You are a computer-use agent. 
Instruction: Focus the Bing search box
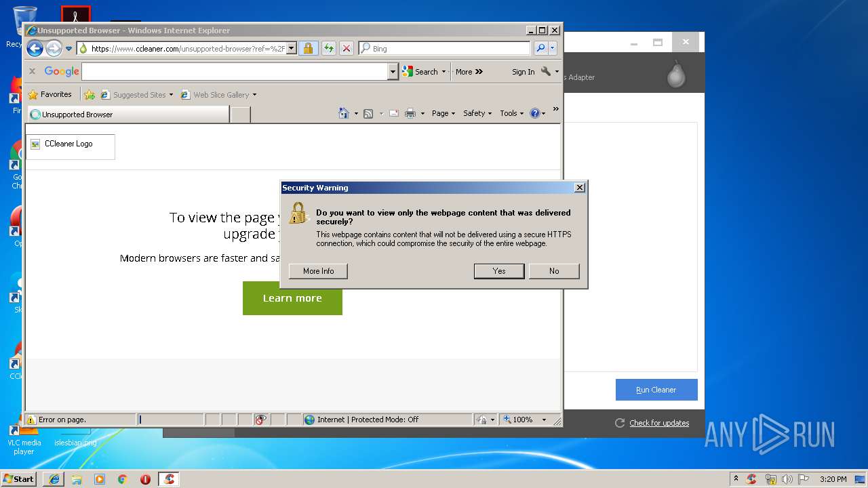(x=444, y=48)
